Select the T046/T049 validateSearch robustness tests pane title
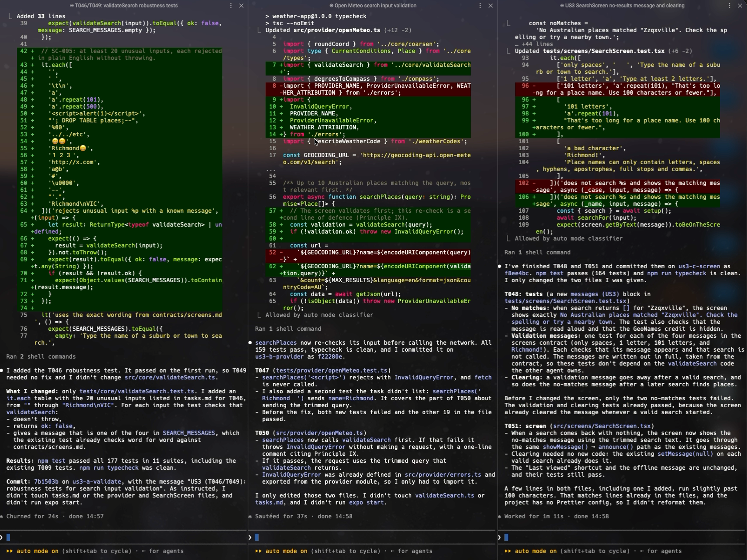747x560 pixels. pyautogui.click(x=124, y=6)
